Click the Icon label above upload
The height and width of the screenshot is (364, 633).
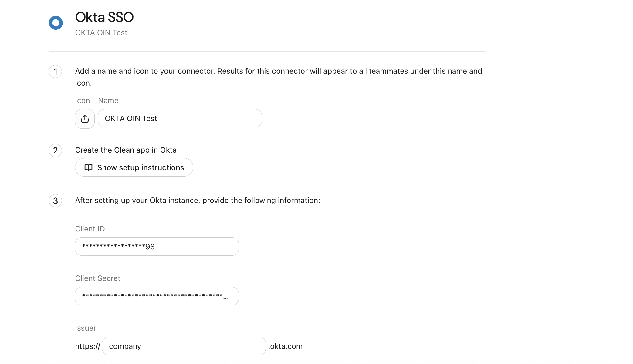pyautogui.click(x=83, y=101)
